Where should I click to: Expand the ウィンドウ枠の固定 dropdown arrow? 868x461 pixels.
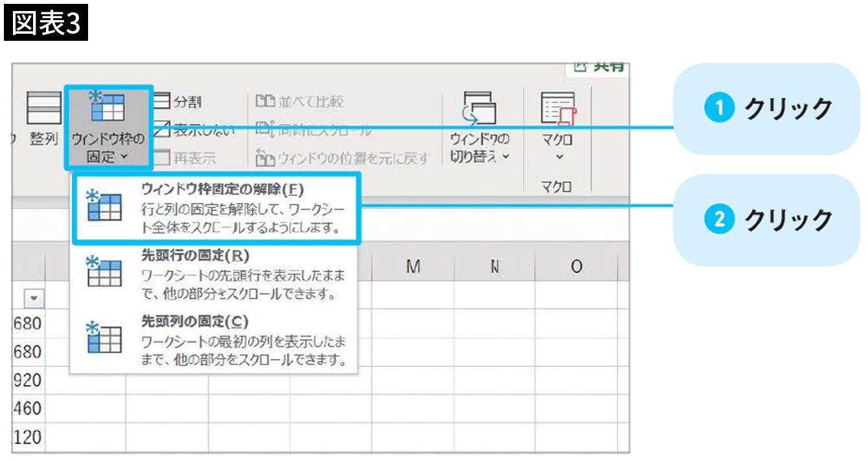click(123, 158)
